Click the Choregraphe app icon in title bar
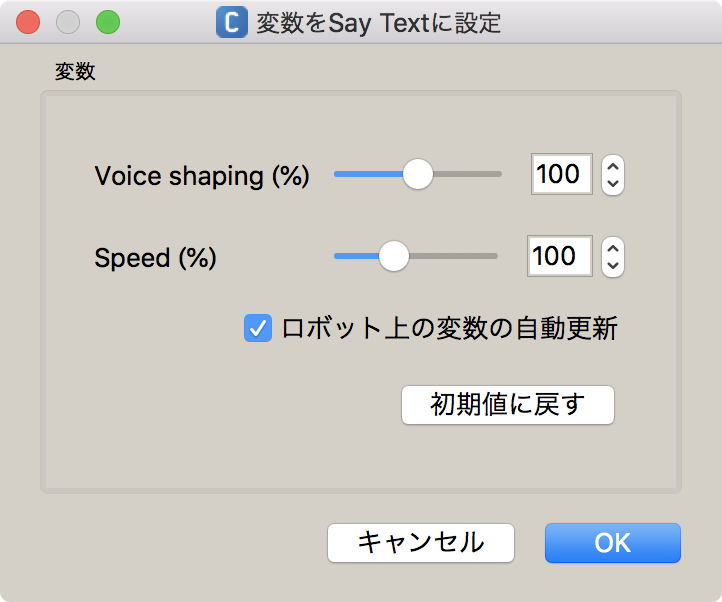 click(x=232, y=22)
